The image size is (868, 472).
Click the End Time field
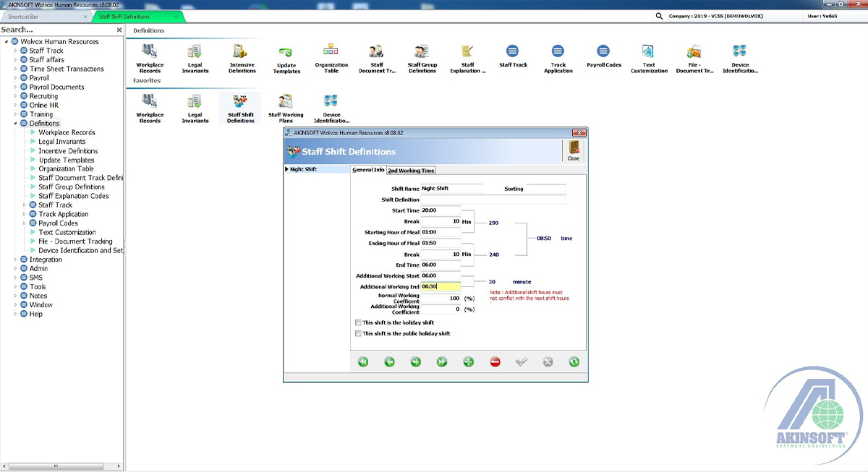click(441, 265)
